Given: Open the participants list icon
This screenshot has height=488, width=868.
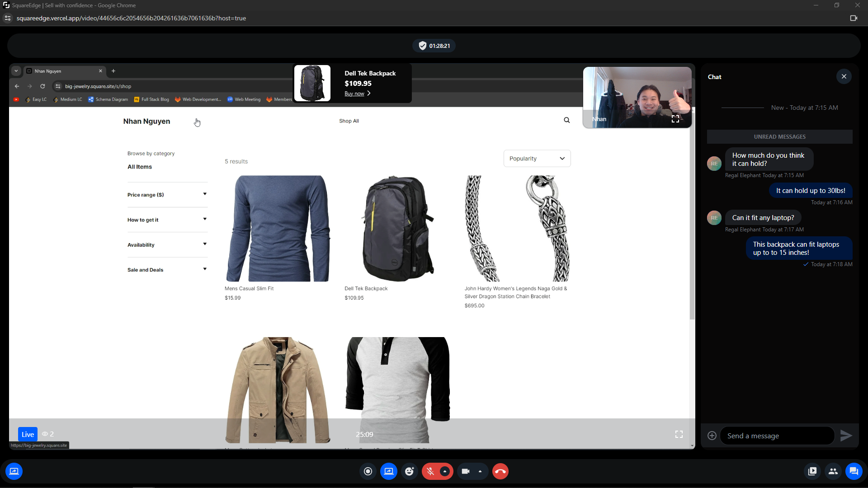Looking at the screenshot, I should coord(833,471).
